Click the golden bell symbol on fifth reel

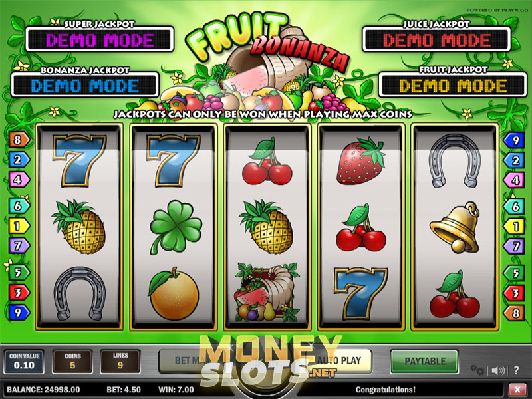click(x=456, y=227)
